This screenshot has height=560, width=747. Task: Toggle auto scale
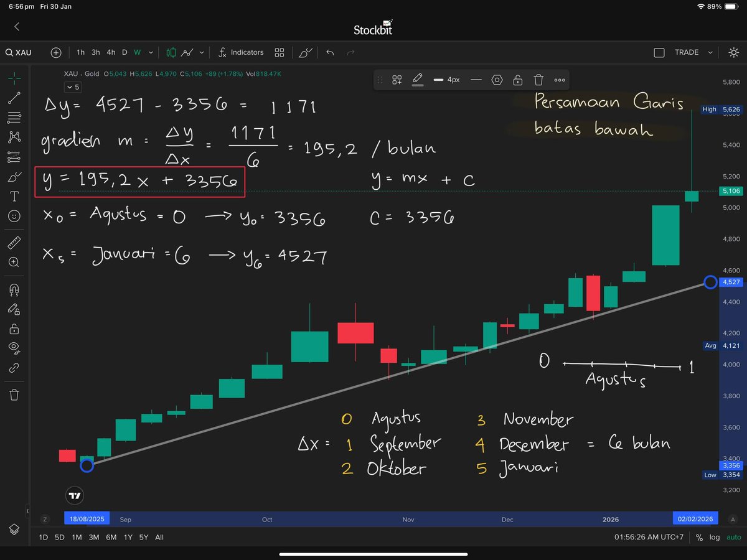click(733, 537)
